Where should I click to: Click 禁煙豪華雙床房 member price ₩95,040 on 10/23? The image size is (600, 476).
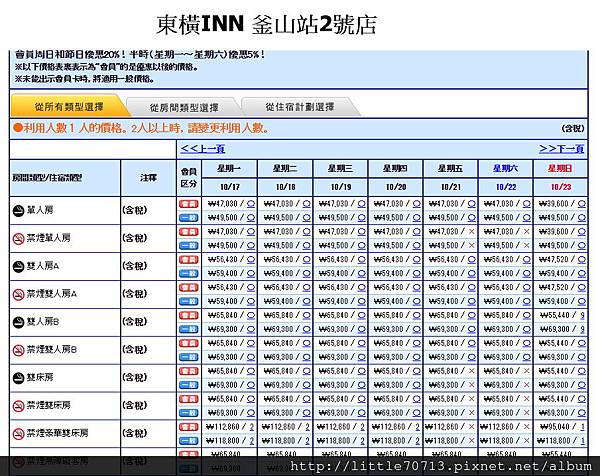(555, 427)
